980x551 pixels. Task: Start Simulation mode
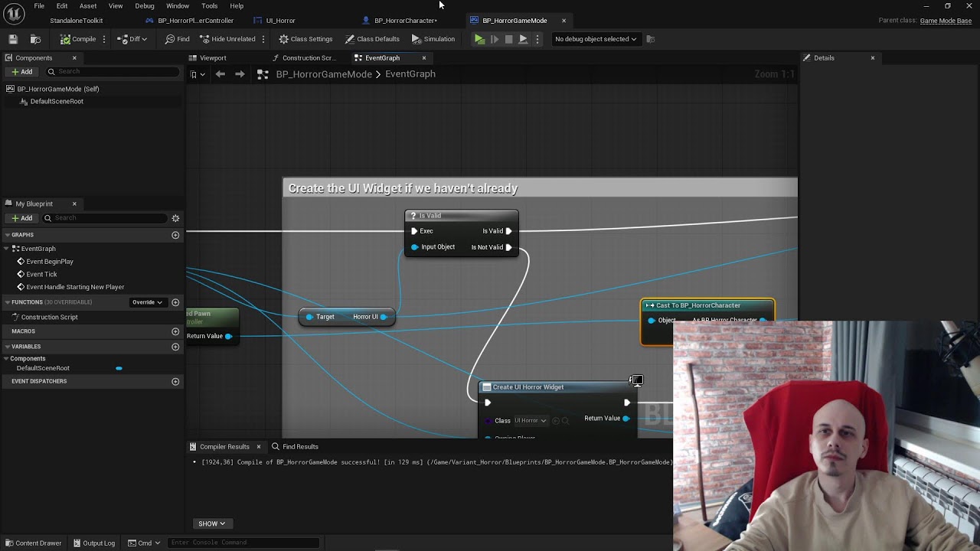pos(433,39)
